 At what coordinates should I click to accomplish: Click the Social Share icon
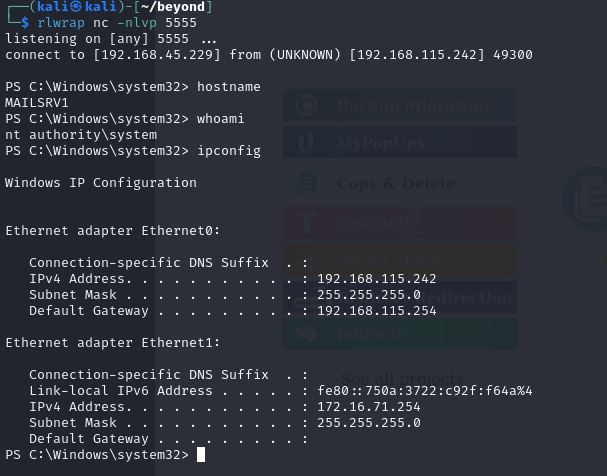tap(308, 260)
